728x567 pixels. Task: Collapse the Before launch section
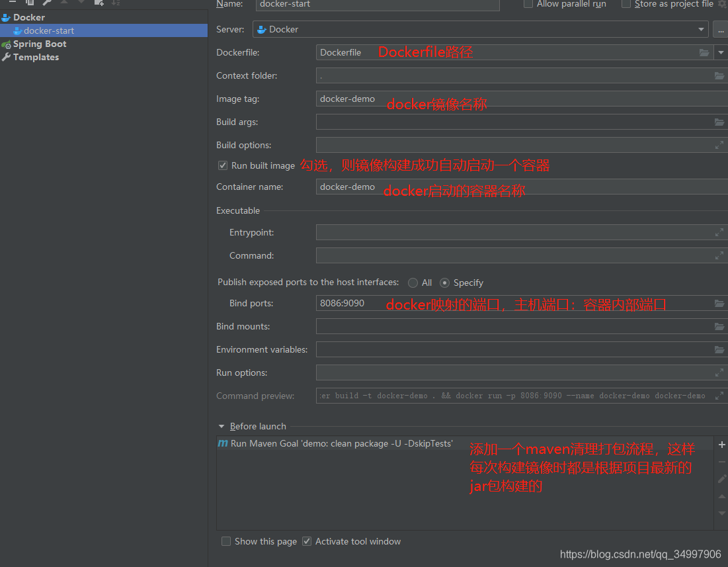click(222, 426)
